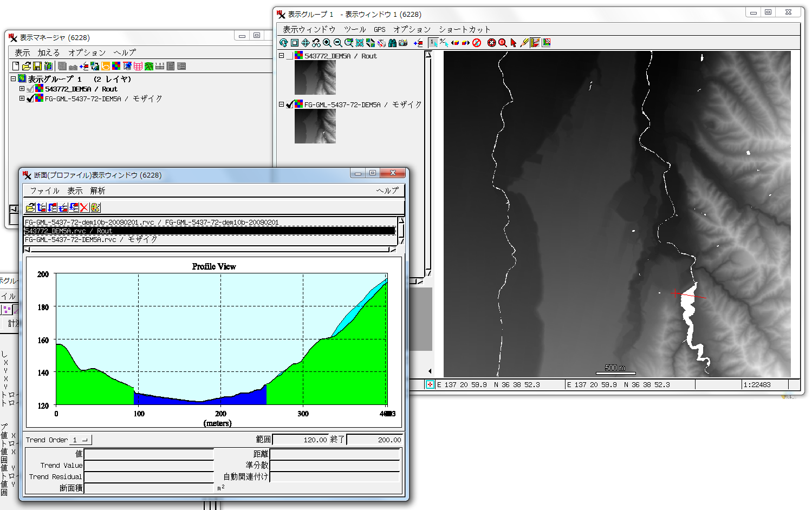Open GPS menu in display window

(380, 29)
